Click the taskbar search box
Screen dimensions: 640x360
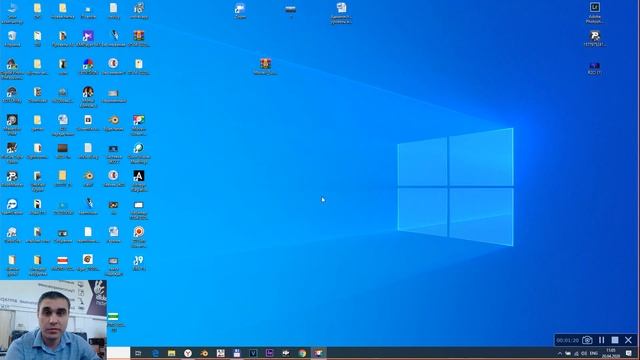[x=119, y=353]
